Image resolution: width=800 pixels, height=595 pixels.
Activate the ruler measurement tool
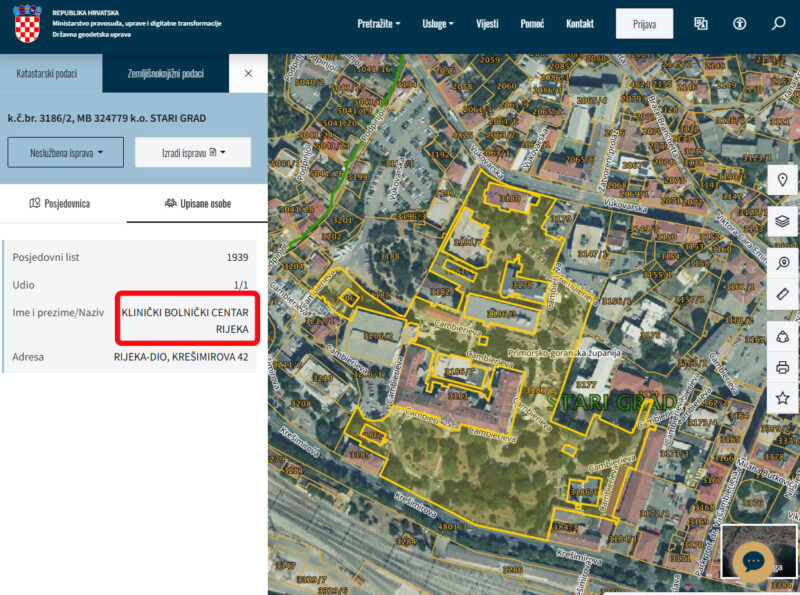[782, 294]
